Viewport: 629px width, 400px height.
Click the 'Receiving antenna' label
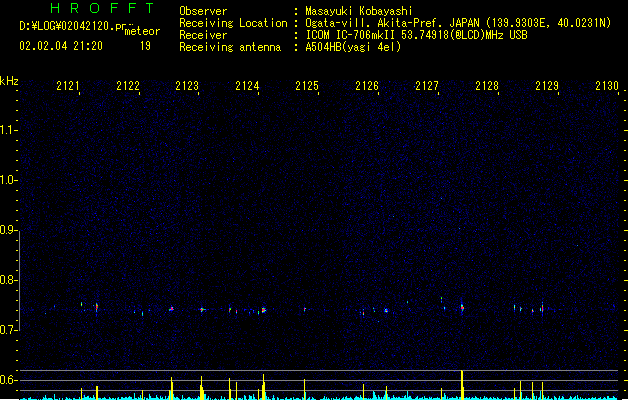[230, 47]
